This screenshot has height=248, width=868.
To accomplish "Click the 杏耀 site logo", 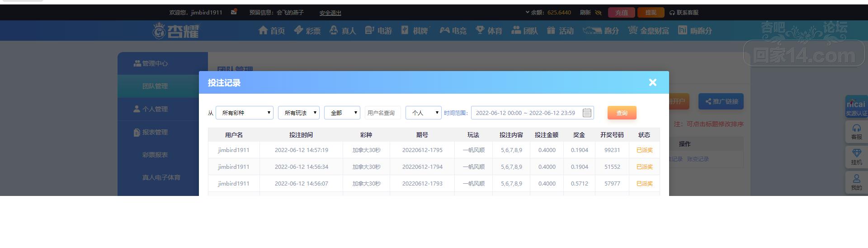I will pos(175,30).
